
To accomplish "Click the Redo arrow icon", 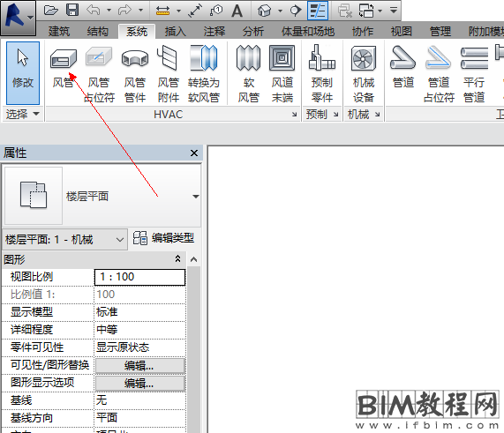I will click(124, 11).
